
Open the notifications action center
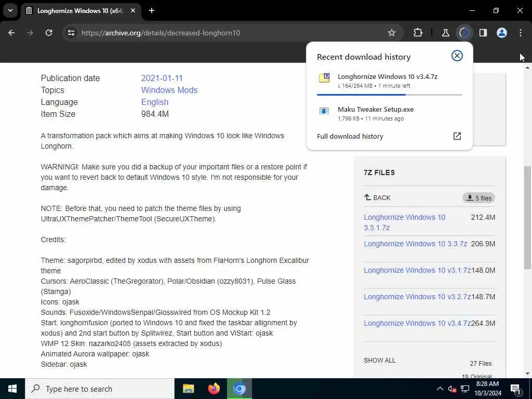[x=516, y=389]
